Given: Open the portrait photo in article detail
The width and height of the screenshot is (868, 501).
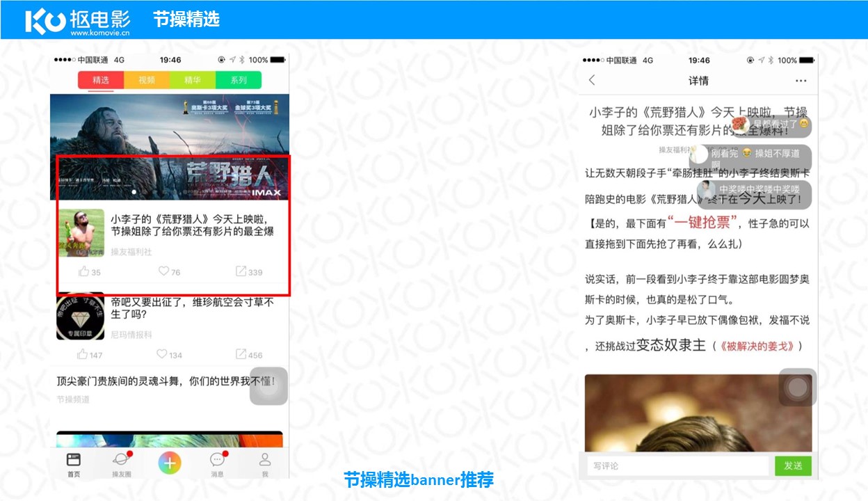Looking at the screenshot, I should 698,413.
